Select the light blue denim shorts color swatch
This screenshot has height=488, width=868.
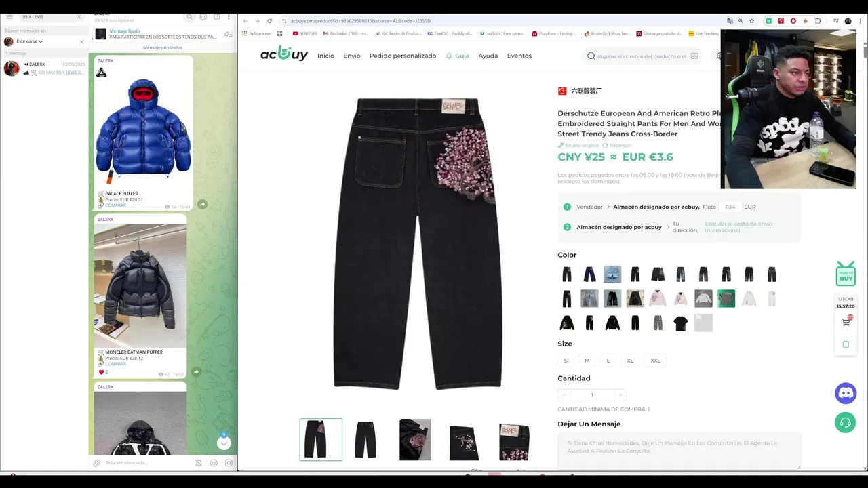(x=612, y=274)
